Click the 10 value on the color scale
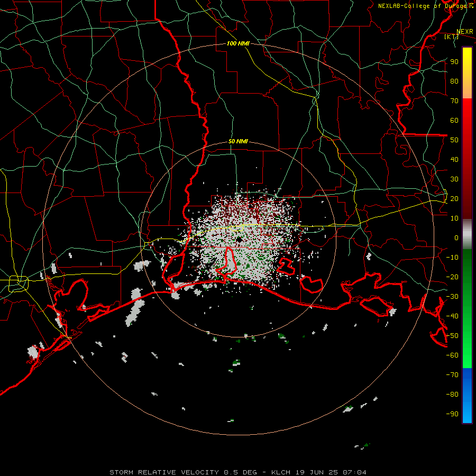The image size is (476, 476). 454,218
